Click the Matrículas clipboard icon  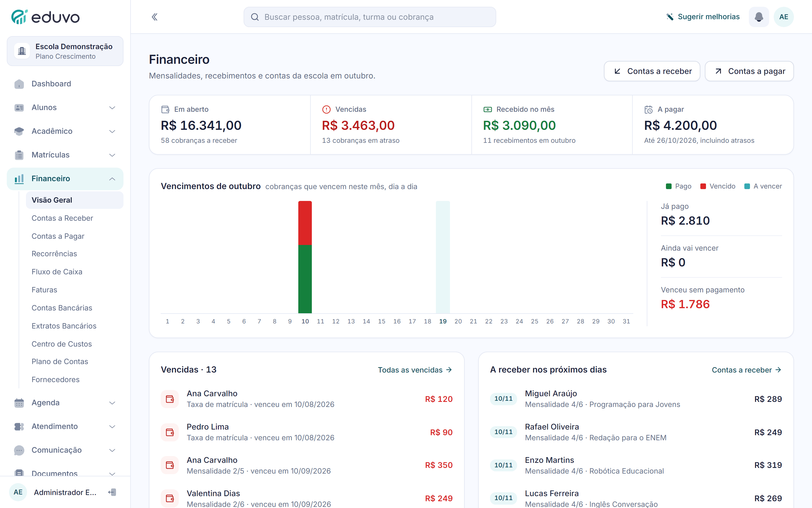click(x=19, y=155)
